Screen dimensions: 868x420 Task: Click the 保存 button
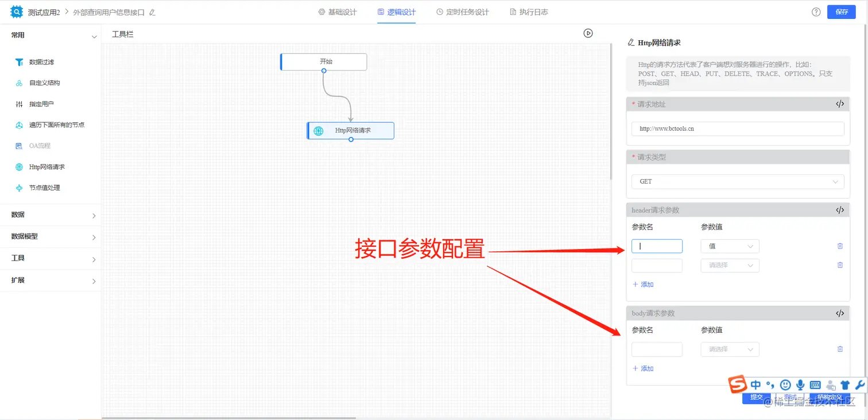point(842,12)
